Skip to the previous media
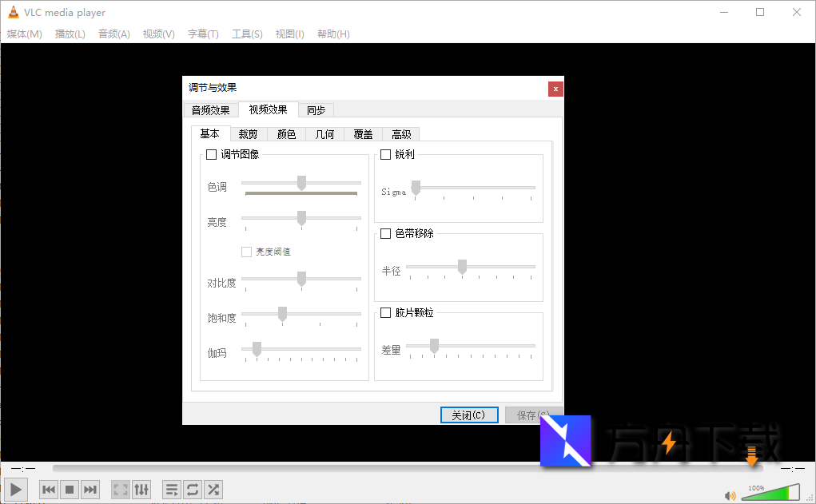Screen dimensions: 816x504 tap(48, 489)
